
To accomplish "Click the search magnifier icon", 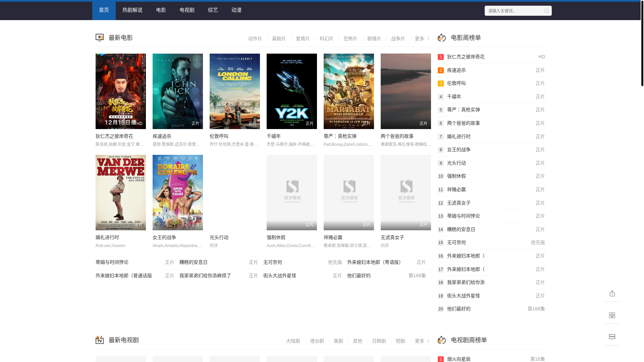I will [x=546, y=11].
